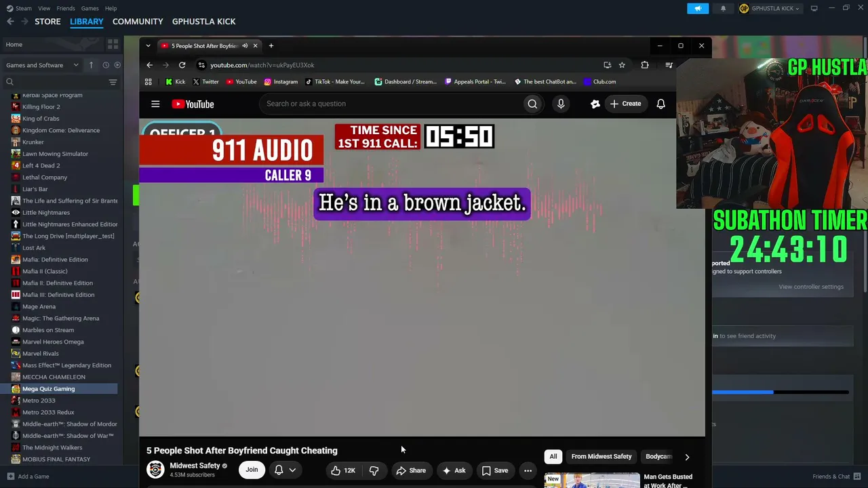The width and height of the screenshot is (868, 488).
Task: Open Steam library collections grid view
Action: 113,44
